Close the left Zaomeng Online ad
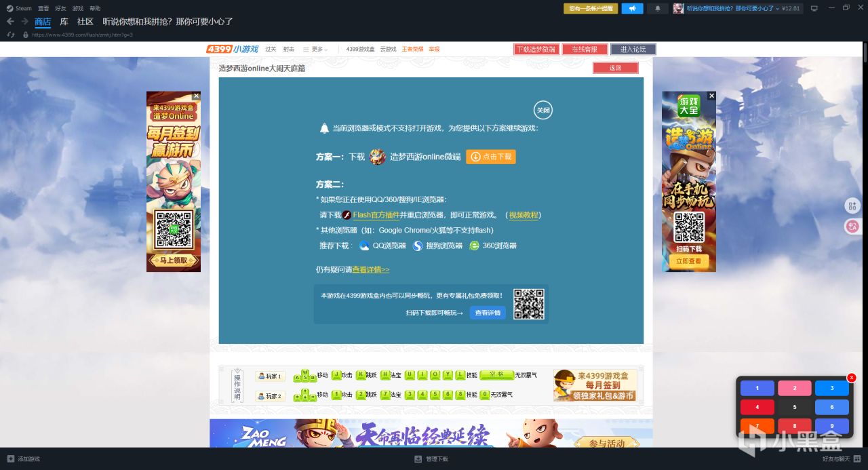The height and width of the screenshot is (470, 868). 197,96
